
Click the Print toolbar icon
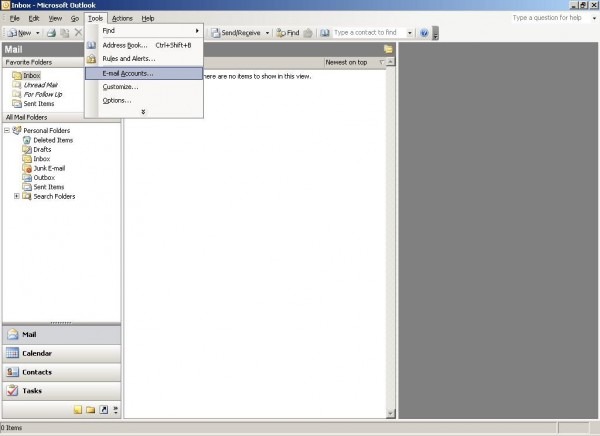point(51,33)
